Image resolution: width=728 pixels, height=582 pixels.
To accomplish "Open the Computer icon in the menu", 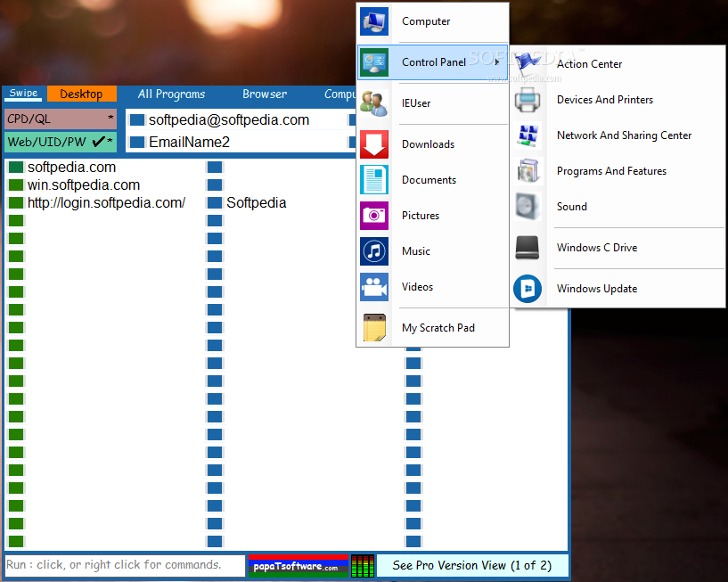I will click(x=373, y=21).
